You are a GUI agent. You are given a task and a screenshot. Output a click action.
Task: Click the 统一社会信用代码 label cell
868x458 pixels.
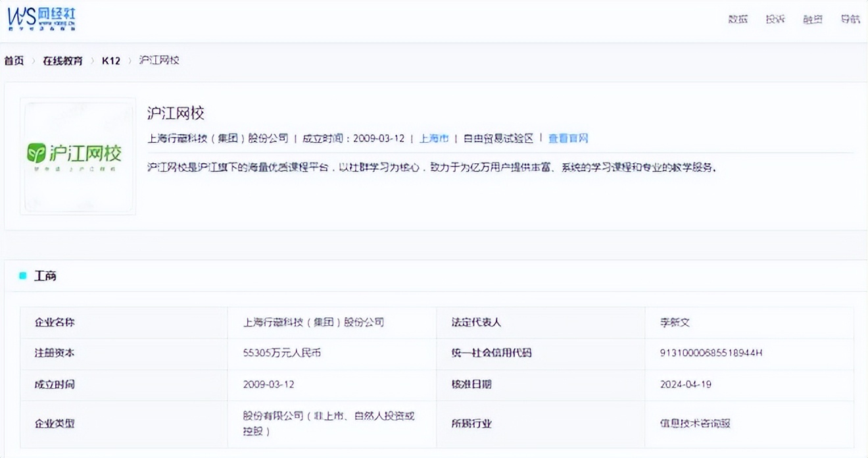click(541, 353)
